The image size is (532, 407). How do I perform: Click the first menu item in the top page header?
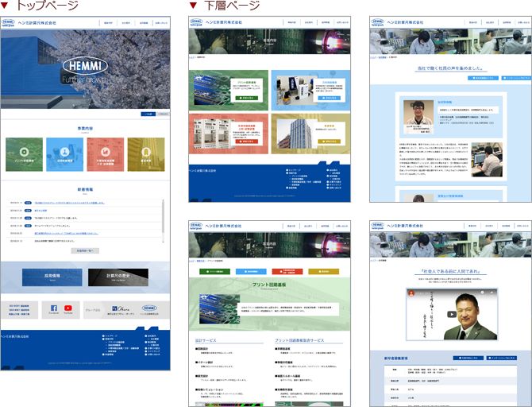coord(108,23)
